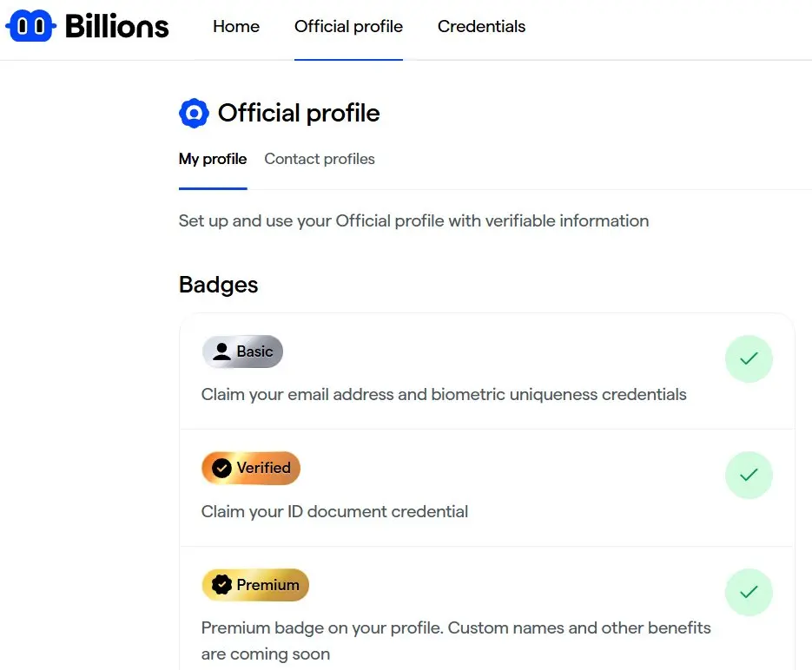Click the blue Official profile badge icon
Image resolution: width=812 pixels, height=670 pixels.
click(x=194, y=113)
